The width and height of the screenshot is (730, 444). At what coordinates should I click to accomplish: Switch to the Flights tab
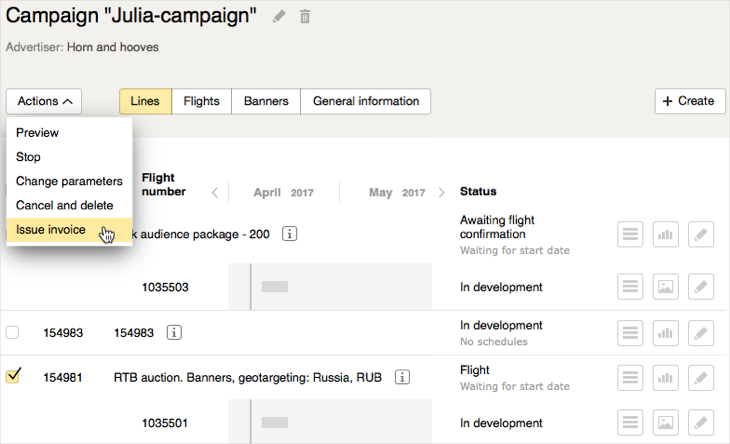(x=202, y=101)
